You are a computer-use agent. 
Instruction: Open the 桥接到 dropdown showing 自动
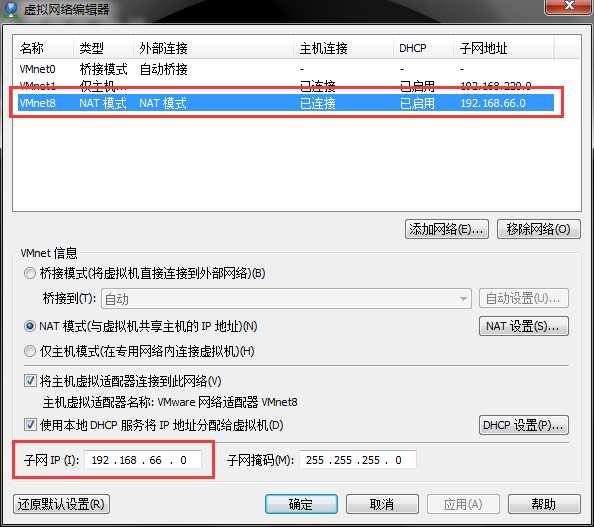(x=286, y=299)
